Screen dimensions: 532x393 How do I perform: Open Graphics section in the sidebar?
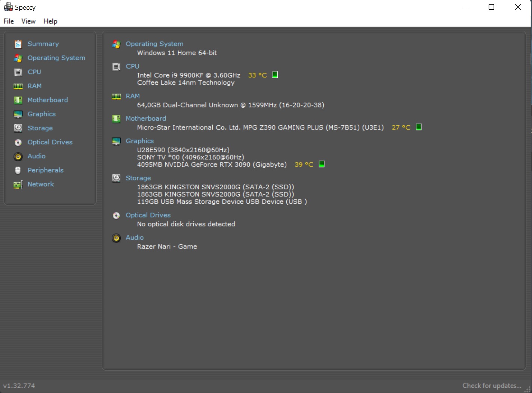pyautogui.click(x=41, y=114)
